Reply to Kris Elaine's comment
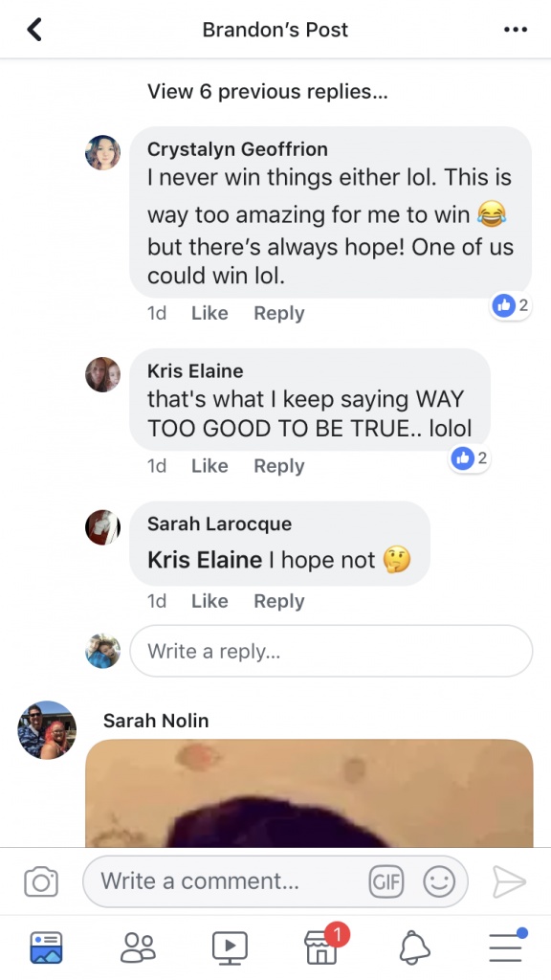This screenshot has width=551, height=980. [278, 466]
